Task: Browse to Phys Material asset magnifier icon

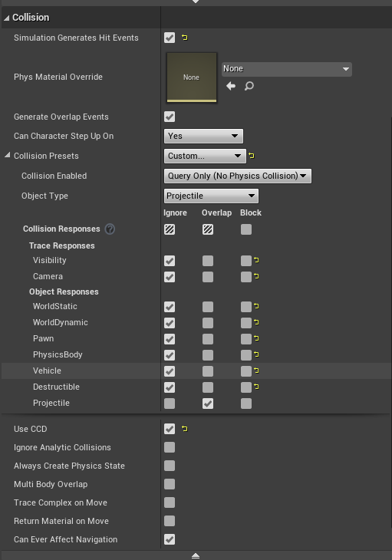Action: (x=249, y=86)
